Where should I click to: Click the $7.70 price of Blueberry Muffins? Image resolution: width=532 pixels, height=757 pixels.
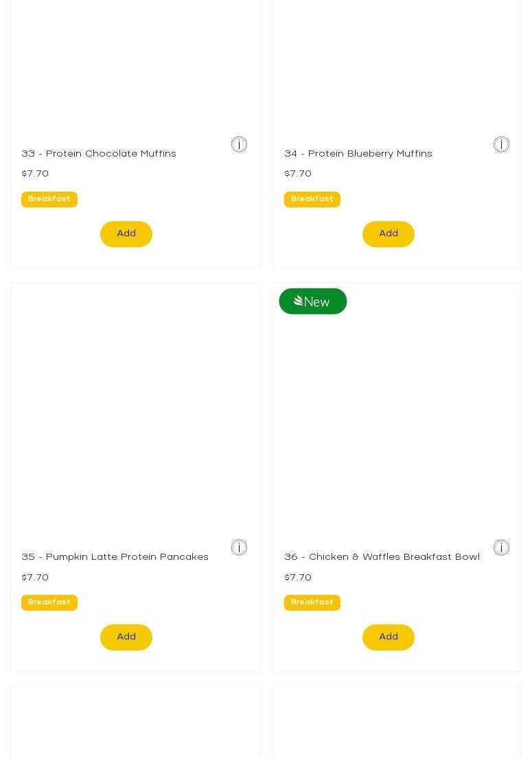298,174
